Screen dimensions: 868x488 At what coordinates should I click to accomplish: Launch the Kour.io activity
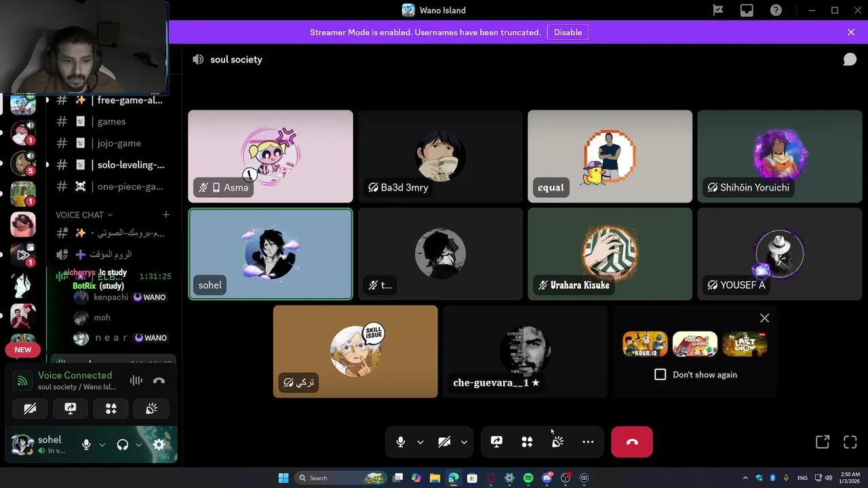645,344
